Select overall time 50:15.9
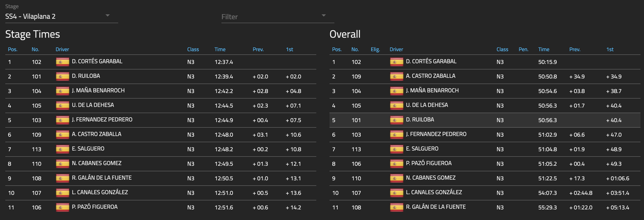The width and height of the screenshot is (644, 220). tap(547, 62)
